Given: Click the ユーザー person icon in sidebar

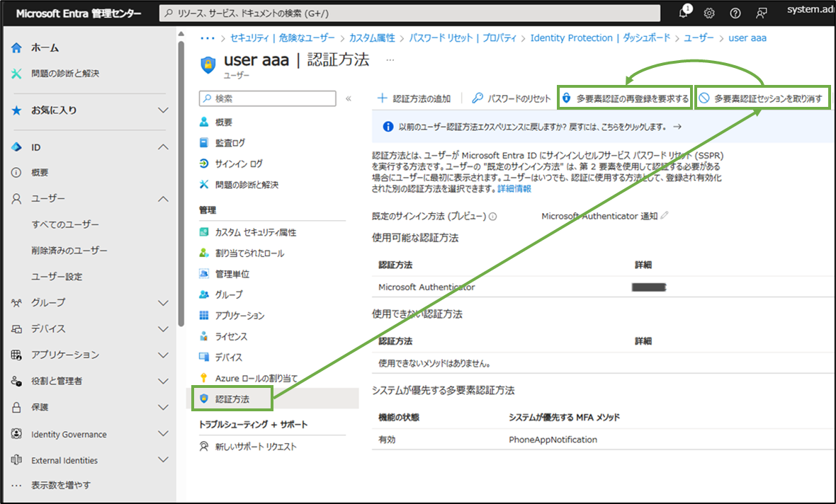Looking at the screenshot, I should tap(16, 199).
